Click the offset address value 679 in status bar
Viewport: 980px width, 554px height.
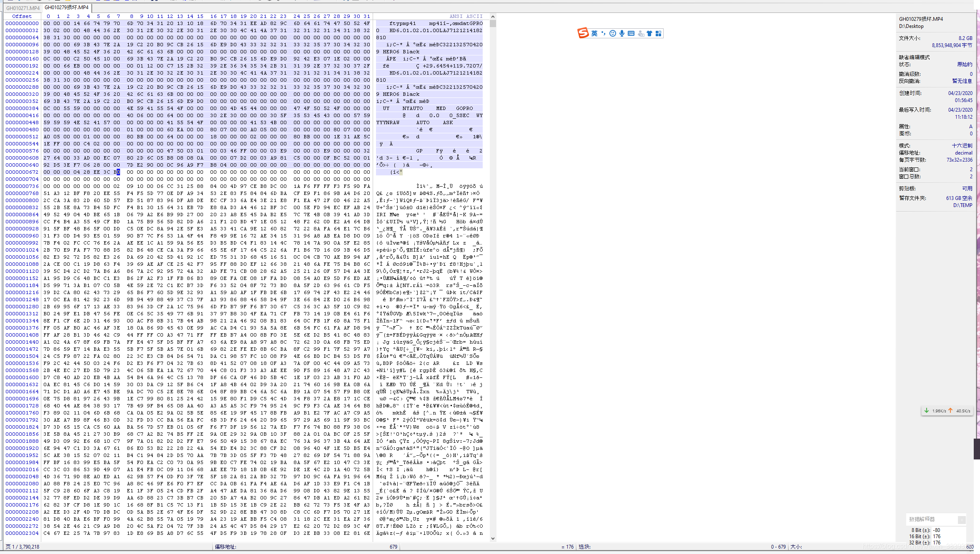tap(393, 547)
